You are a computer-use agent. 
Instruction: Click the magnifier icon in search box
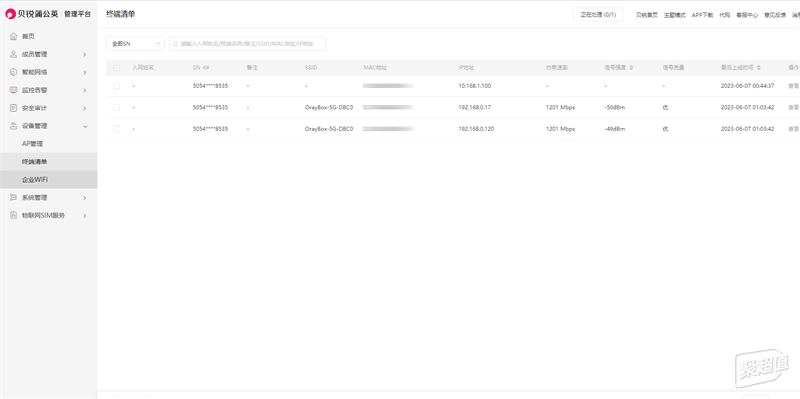(x=176, y=44)
